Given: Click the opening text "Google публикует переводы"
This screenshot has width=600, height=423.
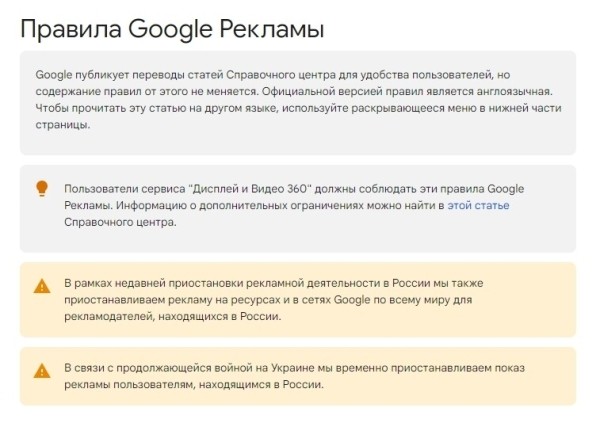Looking at the screenshot, I should (x=108, y=75).
